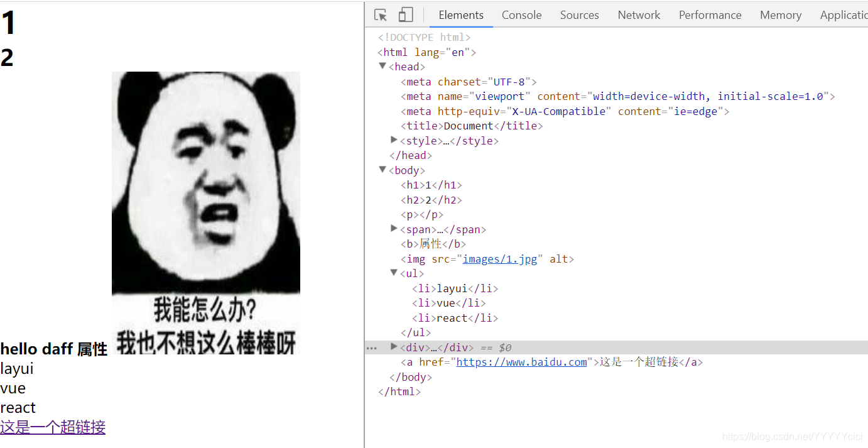This screenshot has height=448, width=868.
Task: Click the layui list item on page
Action: [17, 369]
